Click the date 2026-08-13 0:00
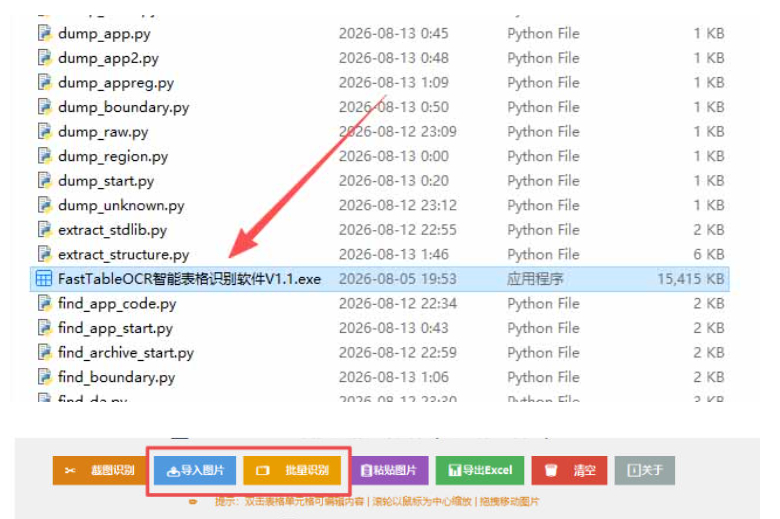The width and height of the screenshot is (780, 519). [x=393, y=156]
